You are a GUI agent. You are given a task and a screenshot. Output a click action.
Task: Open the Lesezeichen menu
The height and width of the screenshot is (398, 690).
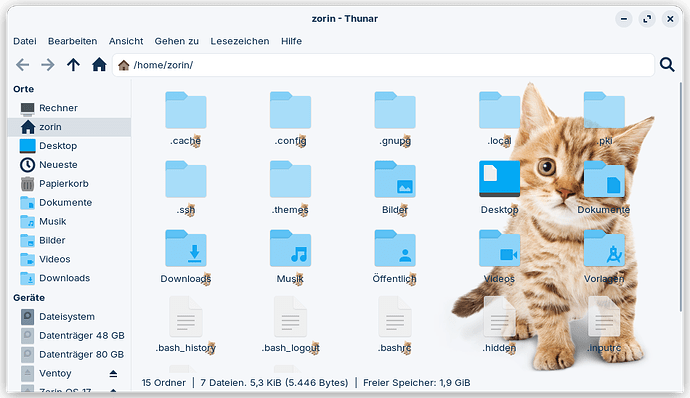pos(240,41)
